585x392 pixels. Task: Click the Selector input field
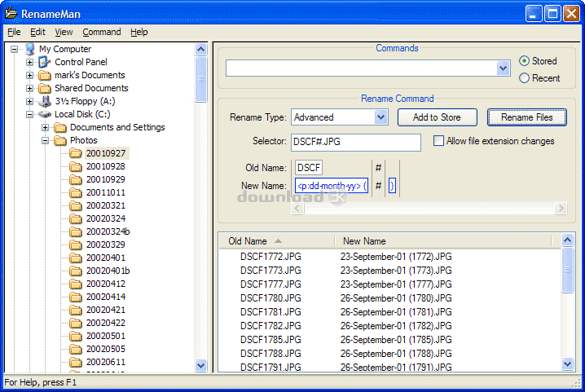(355, 143)
